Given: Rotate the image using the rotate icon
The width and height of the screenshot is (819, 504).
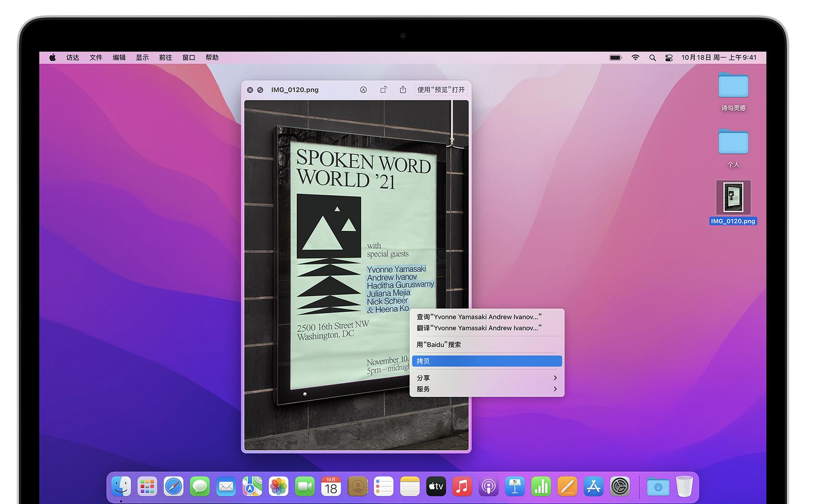Looking at the screenshot, I should 384,90.
